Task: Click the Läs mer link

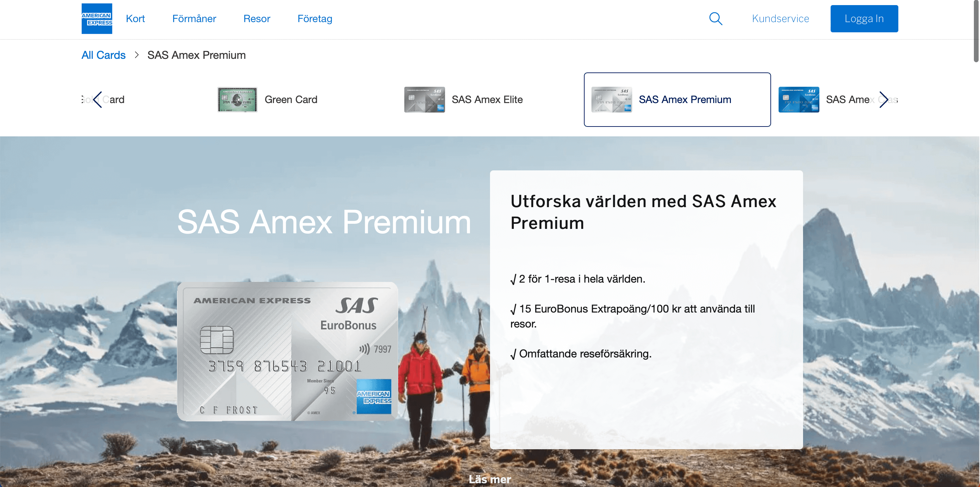Action: [490, 480]
